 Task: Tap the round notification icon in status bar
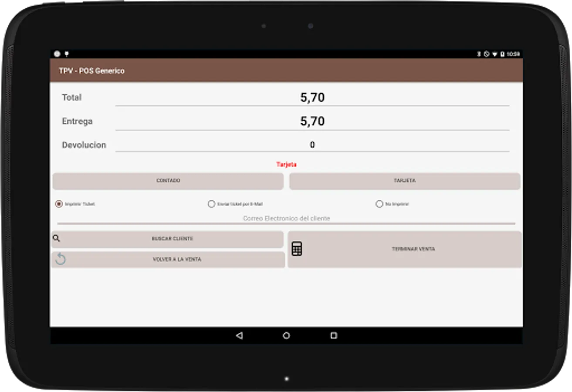(x=57, y=54)
